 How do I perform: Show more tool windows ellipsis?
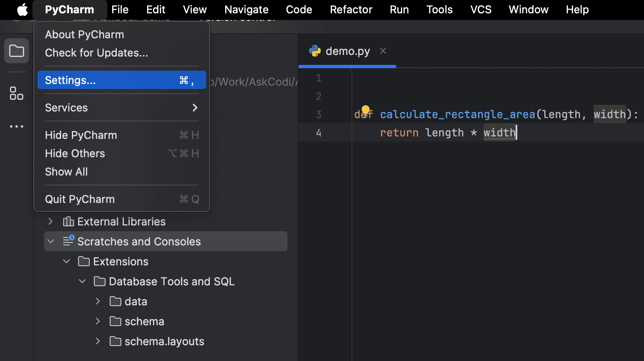[17, 126]
